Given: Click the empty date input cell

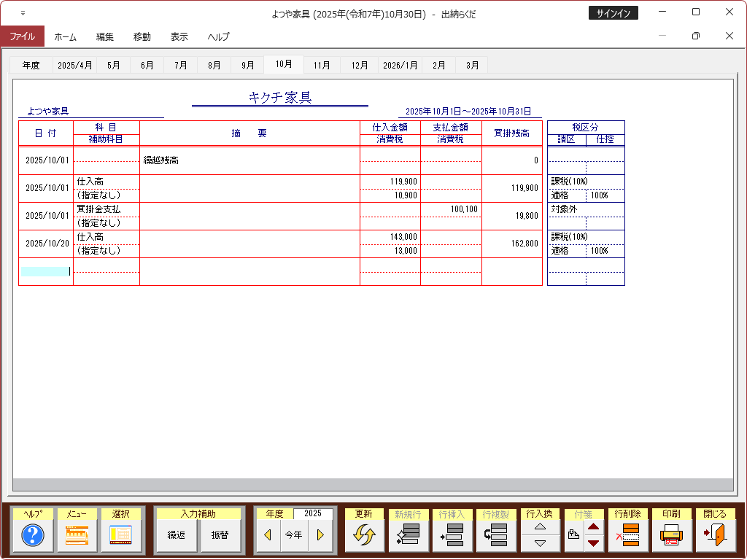Looking at the screenshot, I should click(x=45, y=271).
